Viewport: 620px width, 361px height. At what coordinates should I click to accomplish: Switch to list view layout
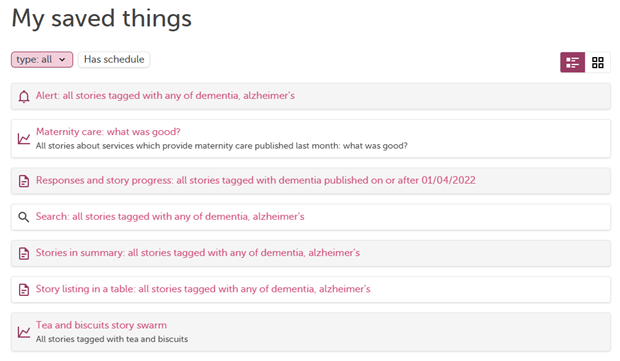tap(572, 62)
